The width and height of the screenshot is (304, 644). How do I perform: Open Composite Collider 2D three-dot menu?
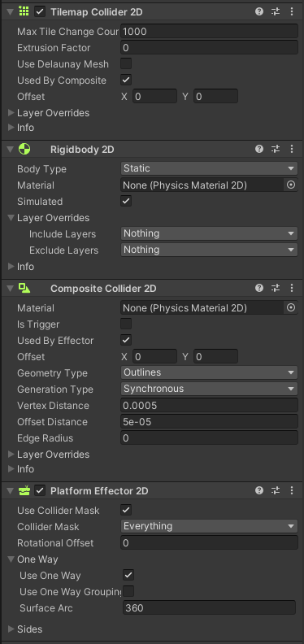(x=292, y=288)
